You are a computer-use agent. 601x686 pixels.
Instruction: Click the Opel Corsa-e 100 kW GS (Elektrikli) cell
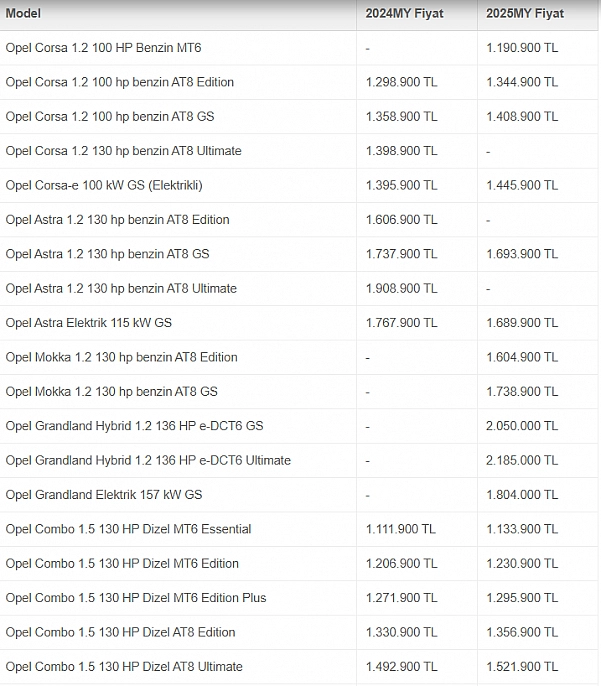pos(103,185)
